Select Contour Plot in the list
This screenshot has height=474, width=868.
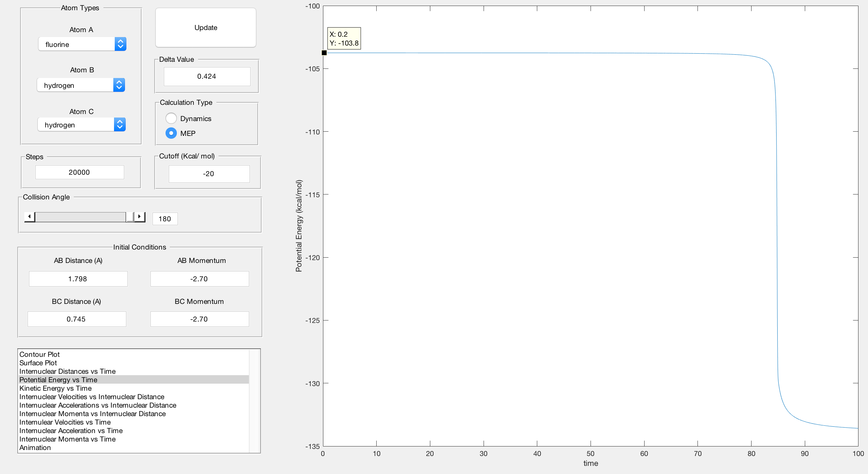[40, 354]
